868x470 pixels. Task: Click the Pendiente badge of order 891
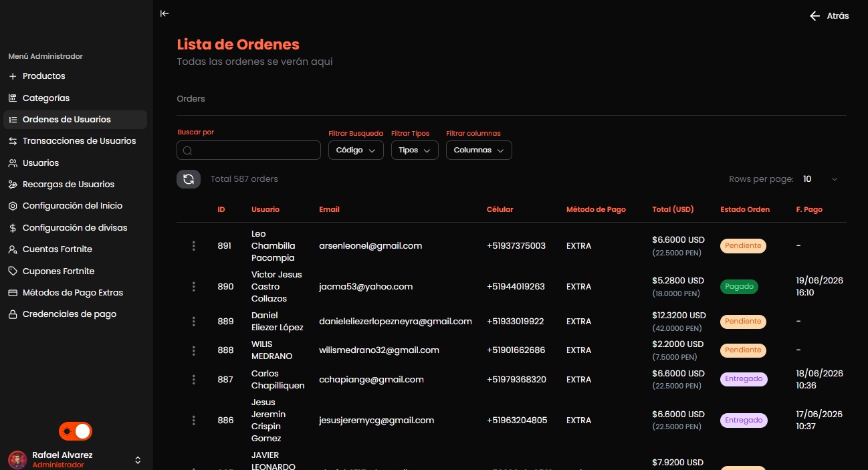click(743, 246)
